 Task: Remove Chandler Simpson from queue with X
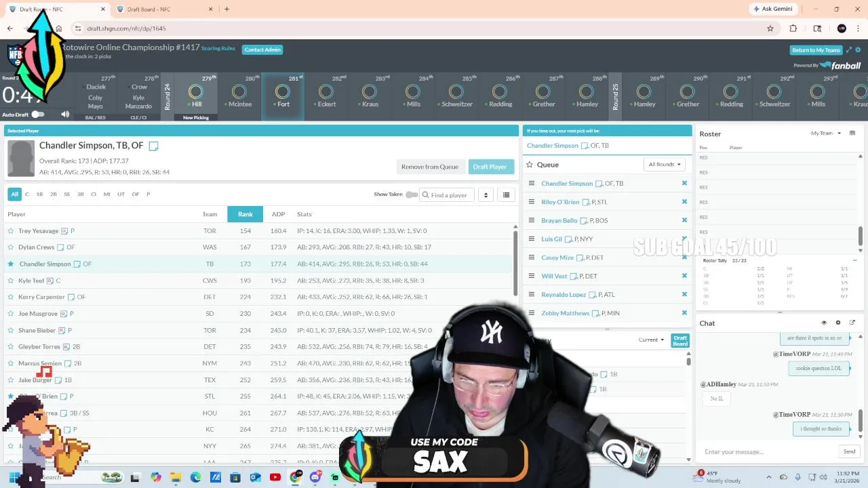[684, 183]
